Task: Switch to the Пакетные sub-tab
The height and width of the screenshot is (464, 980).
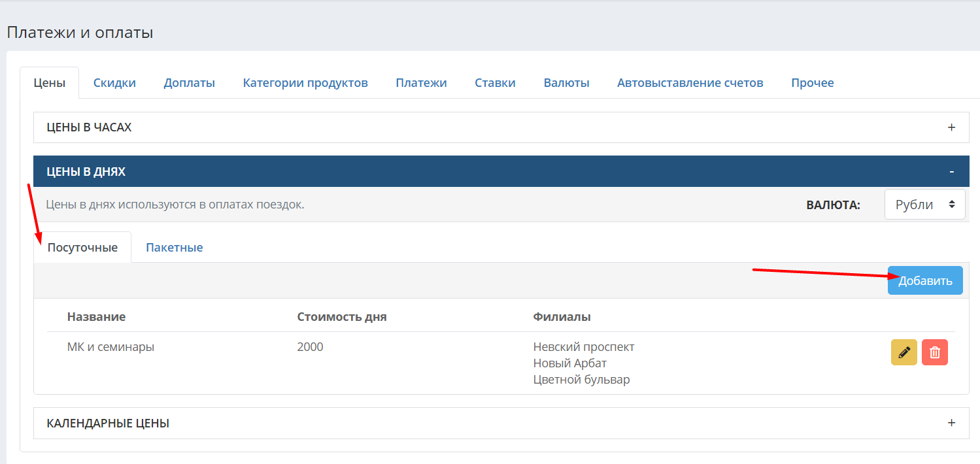Action: pos(175,248)
